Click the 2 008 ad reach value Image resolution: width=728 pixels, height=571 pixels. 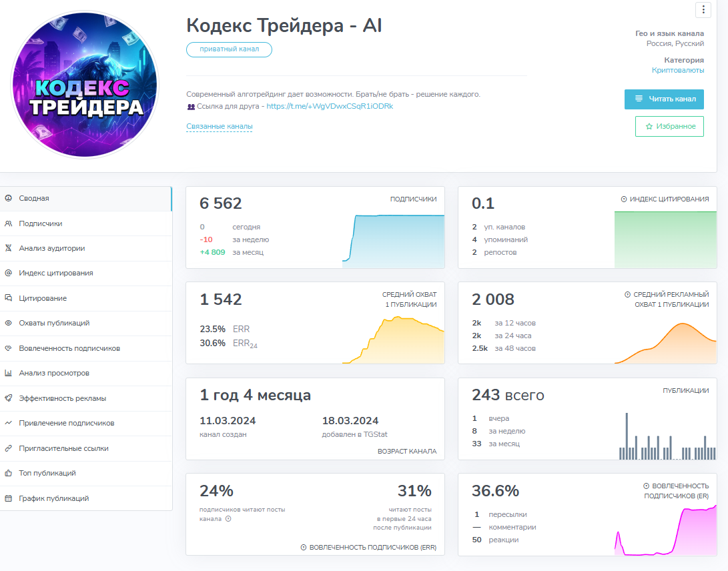[x=493, y=300]
